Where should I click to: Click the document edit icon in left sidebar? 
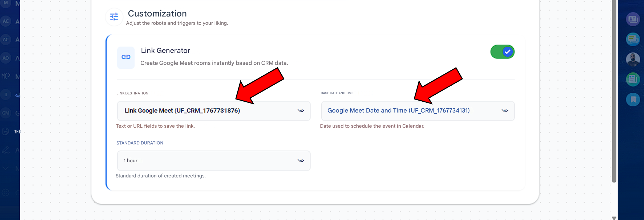pos(6,131)
